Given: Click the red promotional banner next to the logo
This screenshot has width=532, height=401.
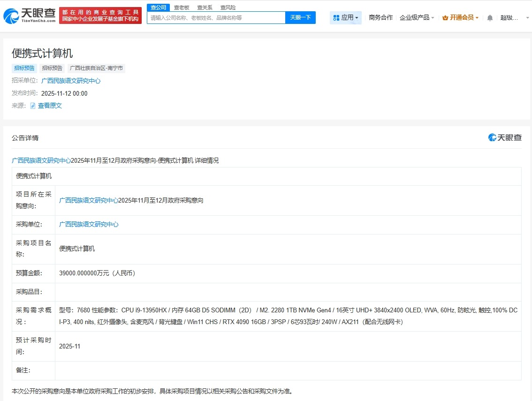Looking at the screenshot, I should [x=100, y=15].
